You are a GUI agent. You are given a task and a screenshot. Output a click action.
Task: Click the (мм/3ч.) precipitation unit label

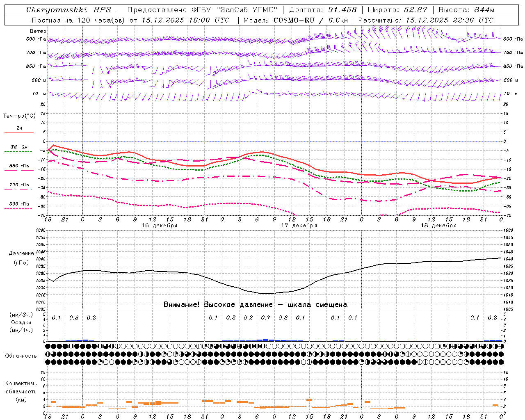tap(21, 315)
